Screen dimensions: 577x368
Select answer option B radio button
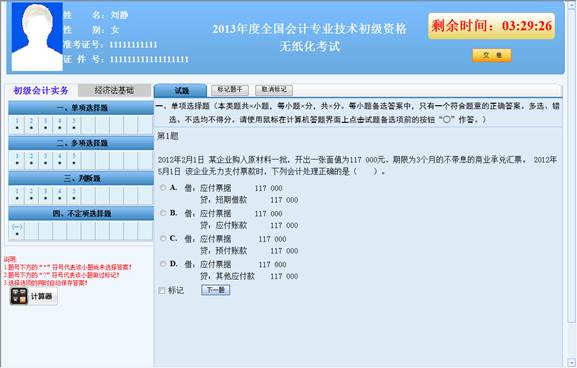click(163, 213)
